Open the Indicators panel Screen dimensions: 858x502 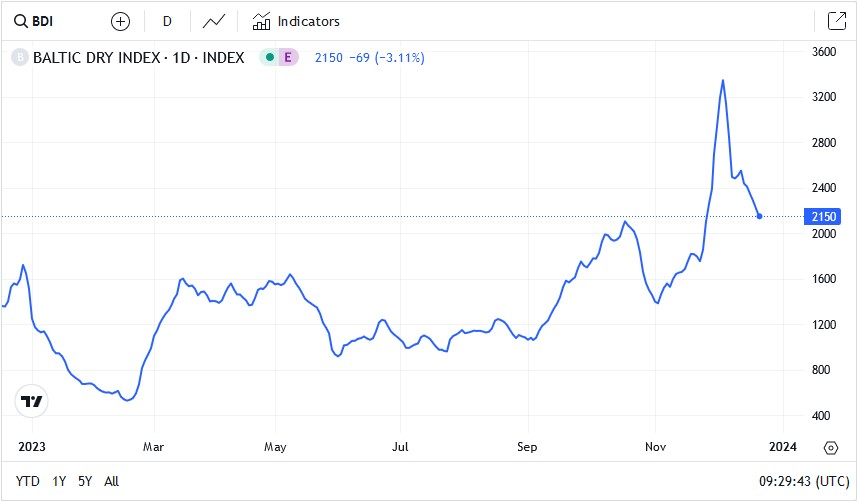click(296, 21)
